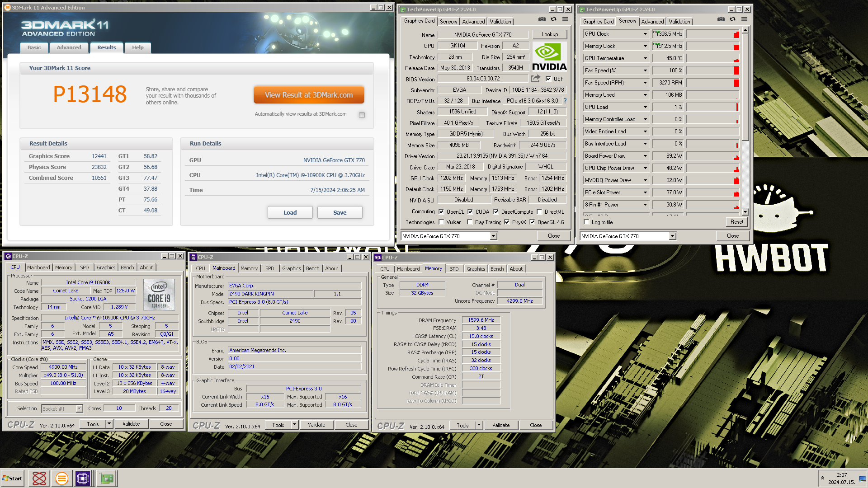Open Board Power Draw sensor dropdown
The width and height of the screenshot is (868, 488).
click(x=645, y=156)
